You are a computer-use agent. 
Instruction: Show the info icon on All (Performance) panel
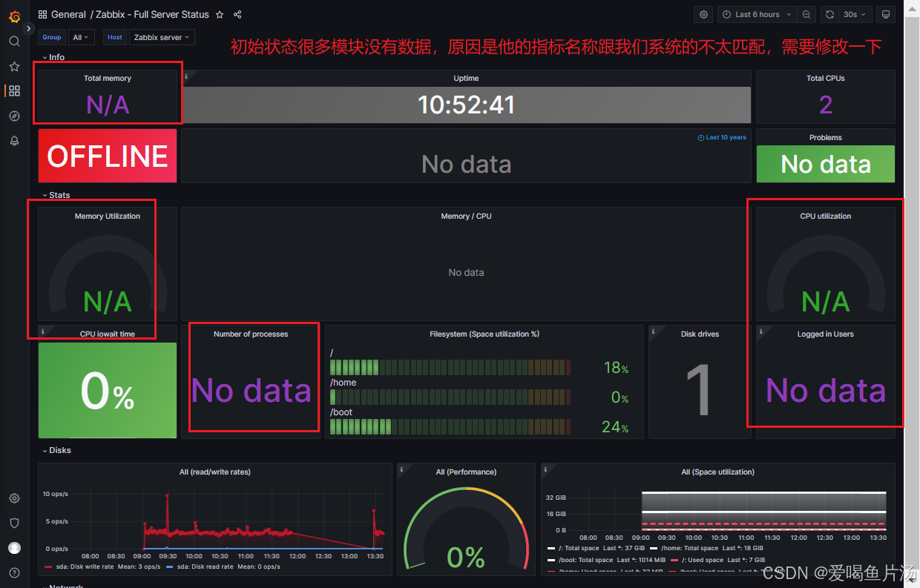[x=401, y=469]
